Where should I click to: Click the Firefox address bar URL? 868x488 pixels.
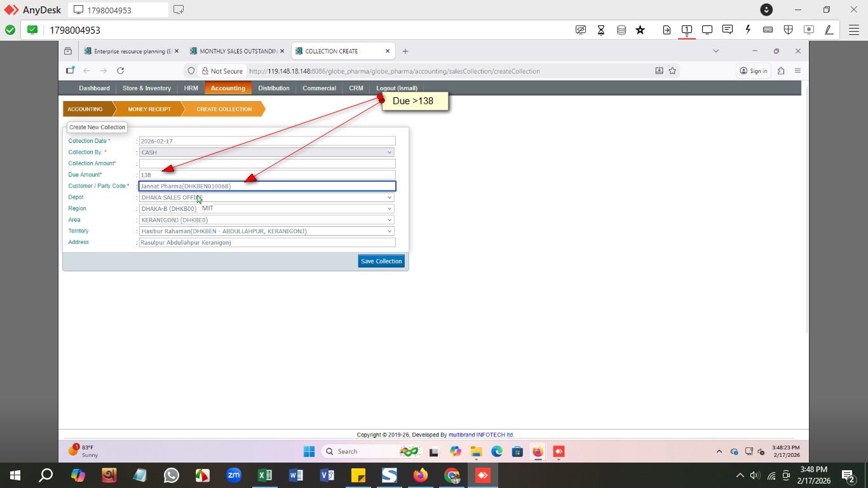point(394,71)
